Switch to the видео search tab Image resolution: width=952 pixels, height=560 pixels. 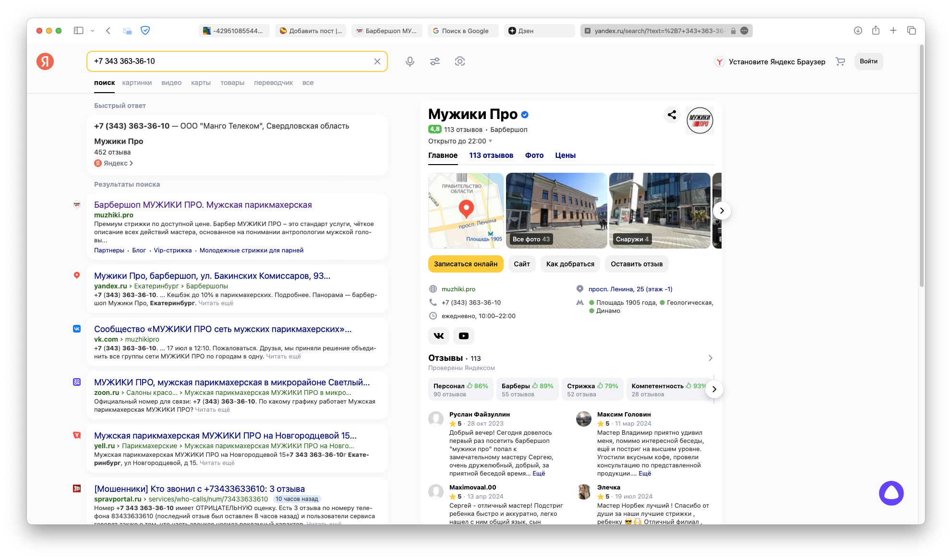point(171,83)
